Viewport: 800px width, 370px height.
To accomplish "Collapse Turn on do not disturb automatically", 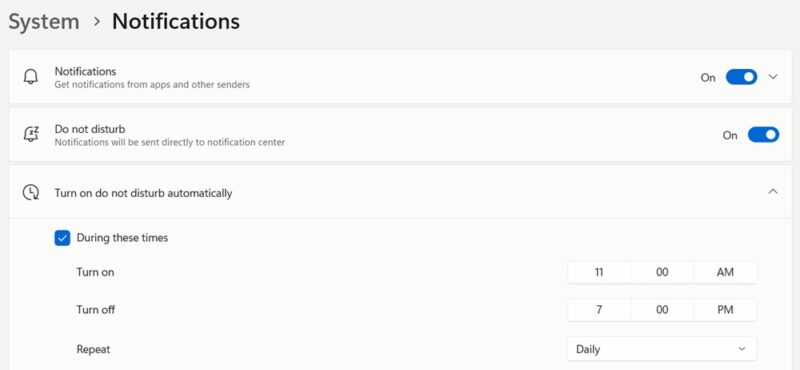I will pyautogui.click(x=773, y=192).
